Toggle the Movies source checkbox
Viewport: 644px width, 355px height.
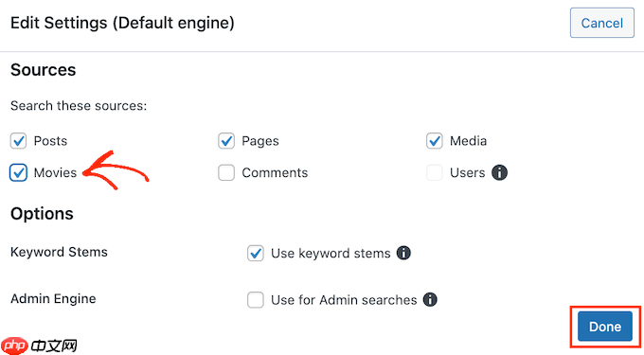point(19,173)
